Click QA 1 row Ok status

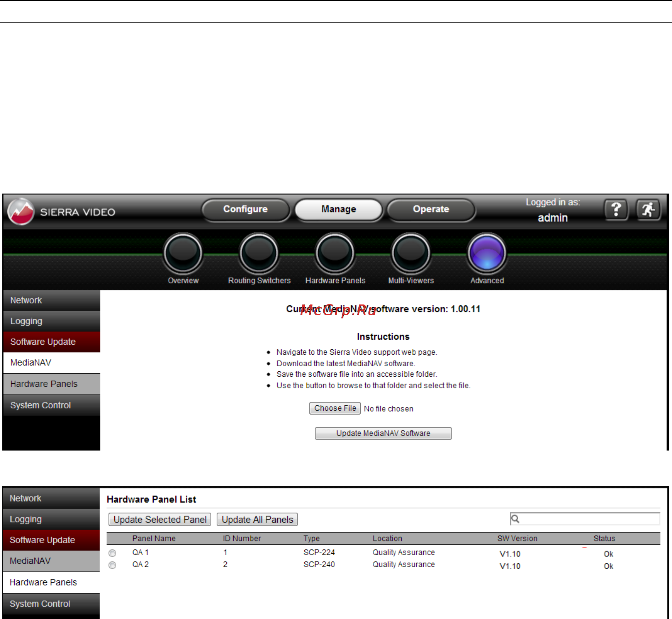[x=609, y=554]
